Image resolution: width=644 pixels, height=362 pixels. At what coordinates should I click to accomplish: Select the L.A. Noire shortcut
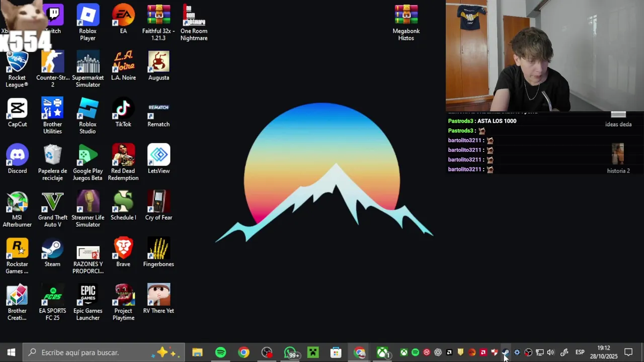[123, 66]
